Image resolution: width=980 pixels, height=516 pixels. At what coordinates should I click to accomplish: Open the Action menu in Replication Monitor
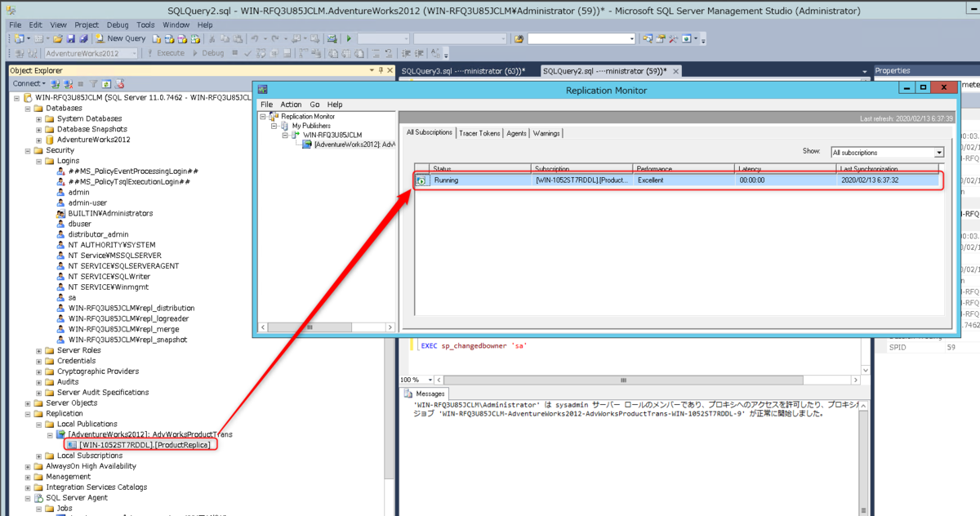point(291,105)
